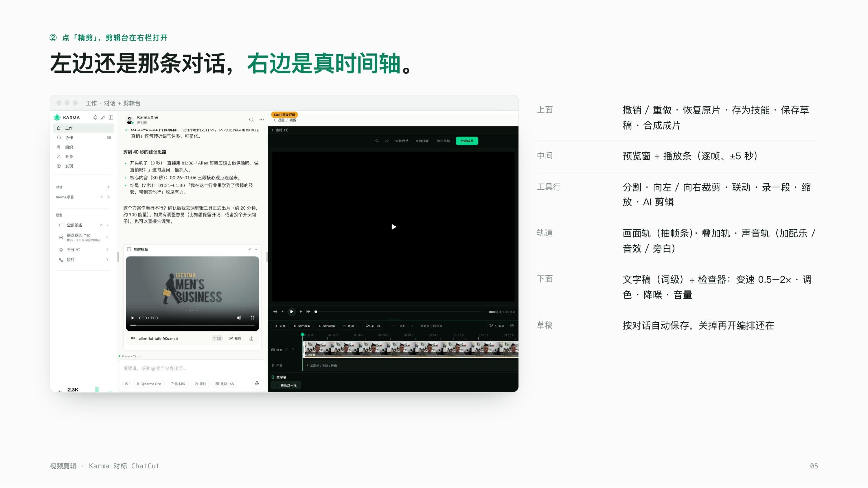The image size is (868, 488).
Task: Click the message input field
Action: pyautogui.click(x=192, y=368)
